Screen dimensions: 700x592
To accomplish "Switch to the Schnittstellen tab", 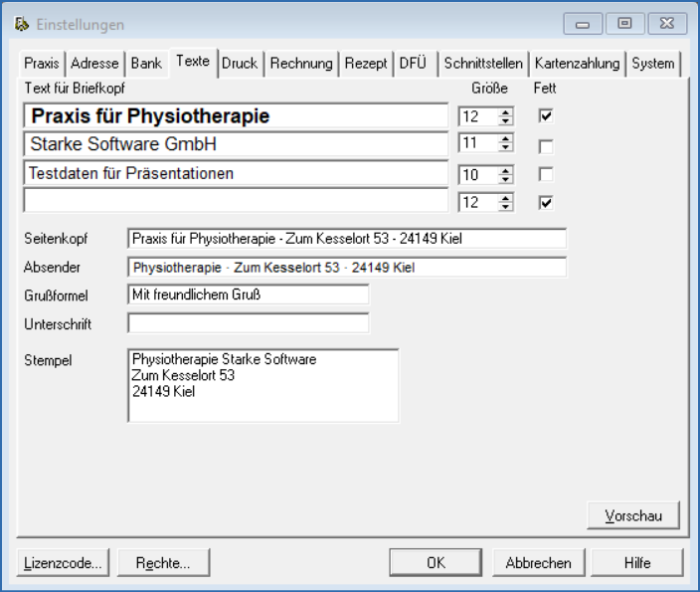I will tap(483, 64).
